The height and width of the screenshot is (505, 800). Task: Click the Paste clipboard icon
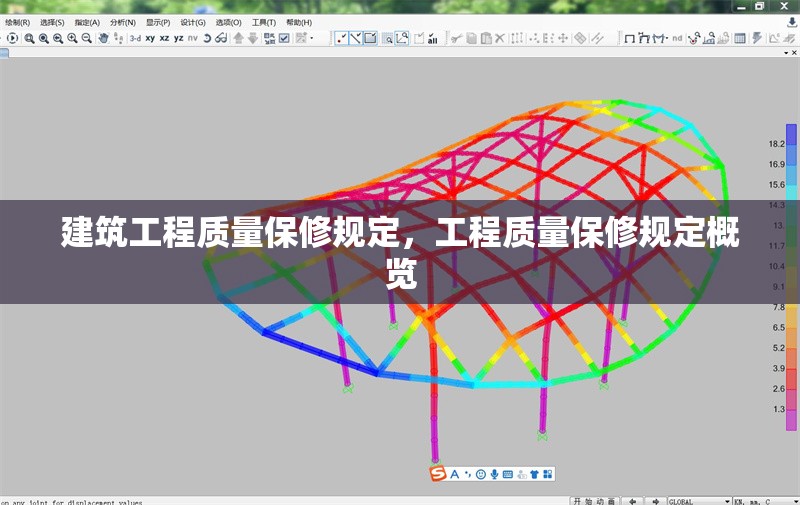coord(486,38)
